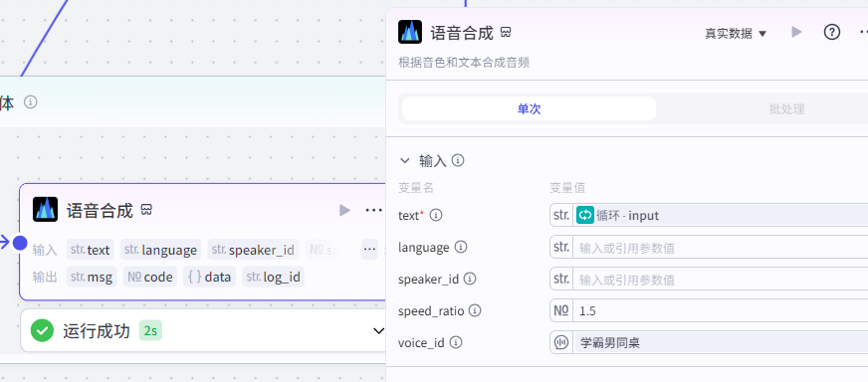Click the speed_ratio field showing 1.5
Screen dimensions: 868x382
coord(722,310)
